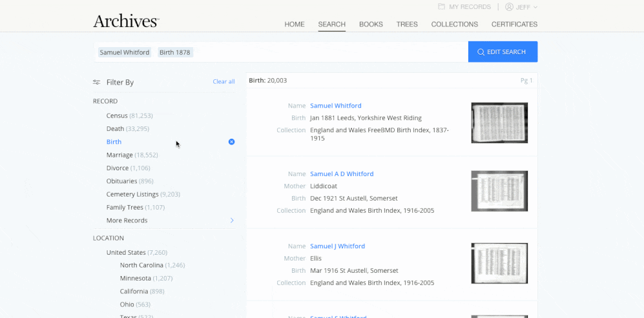
Task: Expand More Records with the chevron arrow
Action: (232, 221)
